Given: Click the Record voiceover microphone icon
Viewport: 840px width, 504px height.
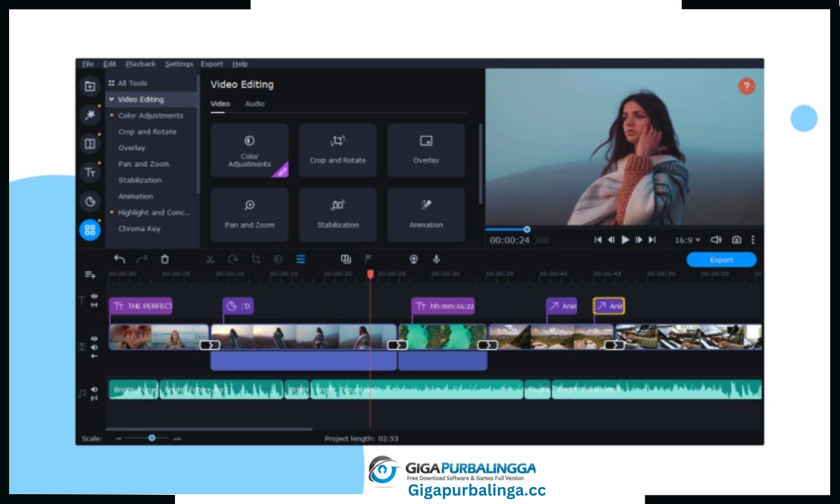Looking at the screenshot, I should click(x=436, y=259).
